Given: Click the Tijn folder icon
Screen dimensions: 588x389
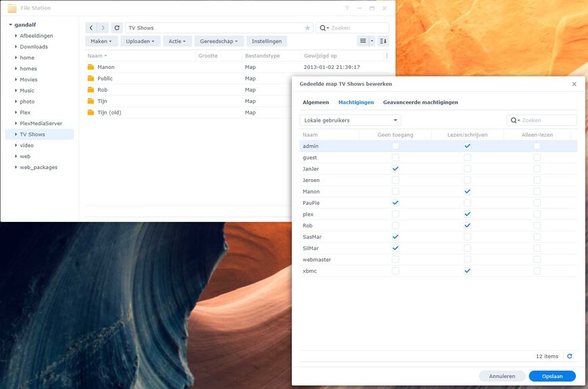Looking at the screenshot, I should click(x=91, y=101).
